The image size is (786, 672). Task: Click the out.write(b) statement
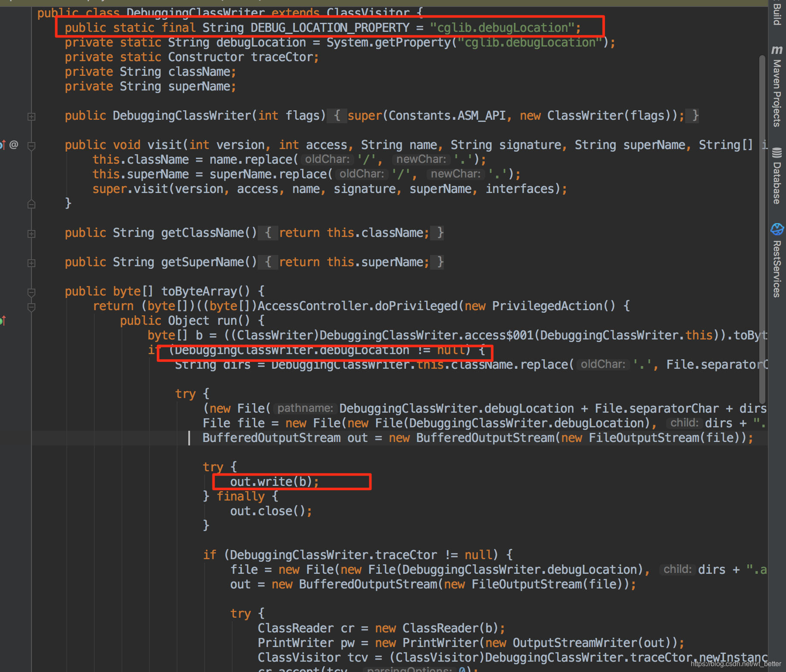click(x=274, y=482)
